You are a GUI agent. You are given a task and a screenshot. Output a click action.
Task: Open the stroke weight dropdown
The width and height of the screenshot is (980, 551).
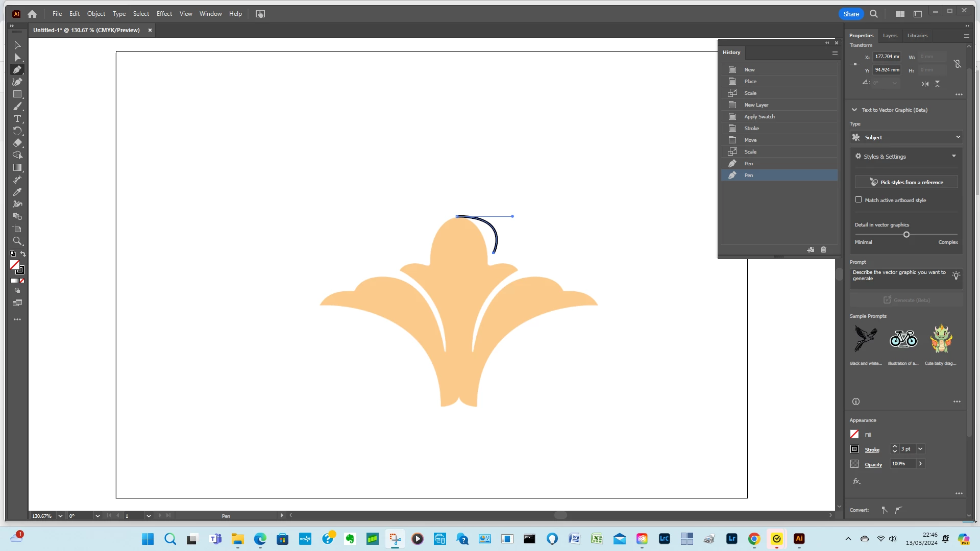920,449
